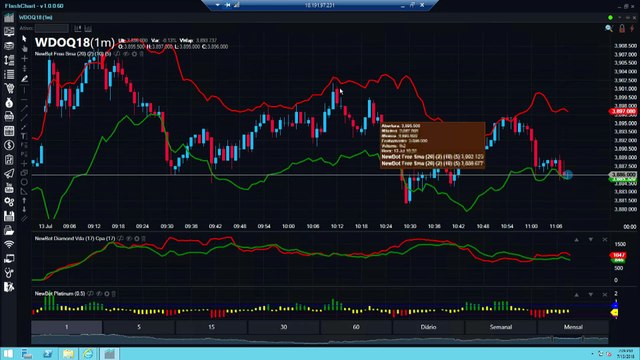Viewport: 640px width, 360px height.
Task: Open the YouTube sidebar icon
Action: [9, 188]
